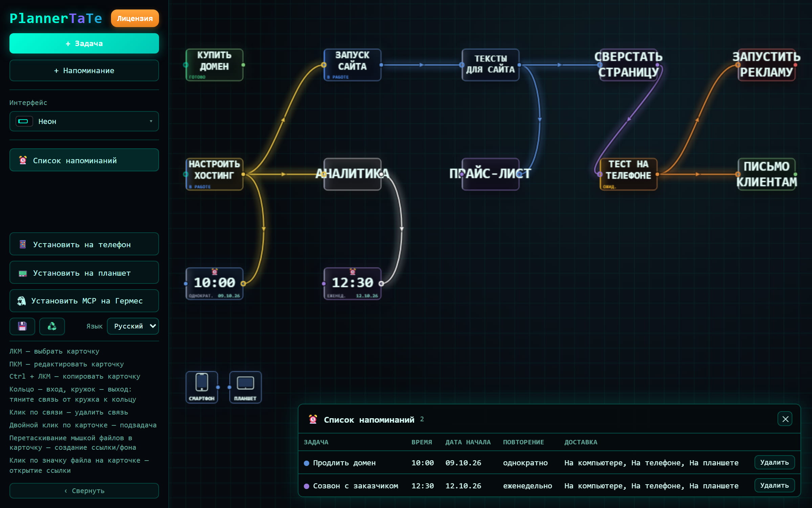The image size is (812, 508).
Task: Delete the Созвон с заказчиком reminder
Action: (x=774, y=485)
